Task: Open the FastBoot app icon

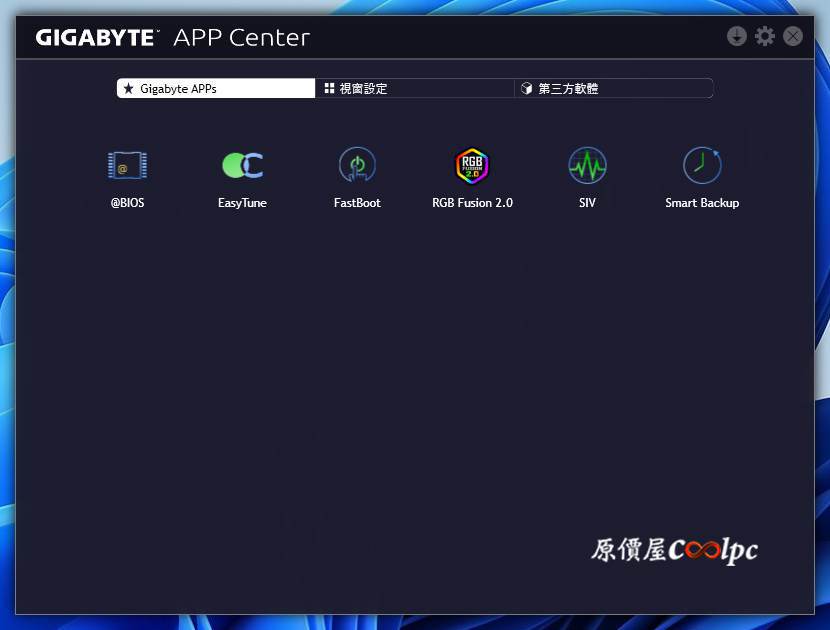Action: coord(357,165)
